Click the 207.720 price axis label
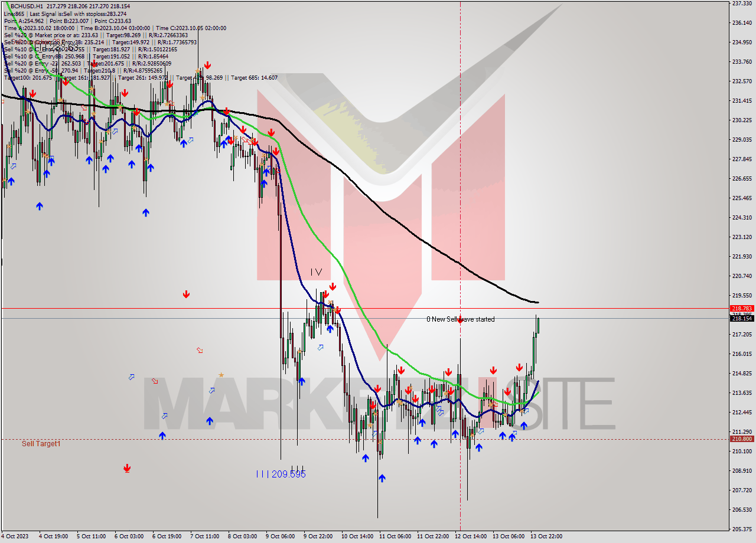756x543 pixels. point(742,490)
